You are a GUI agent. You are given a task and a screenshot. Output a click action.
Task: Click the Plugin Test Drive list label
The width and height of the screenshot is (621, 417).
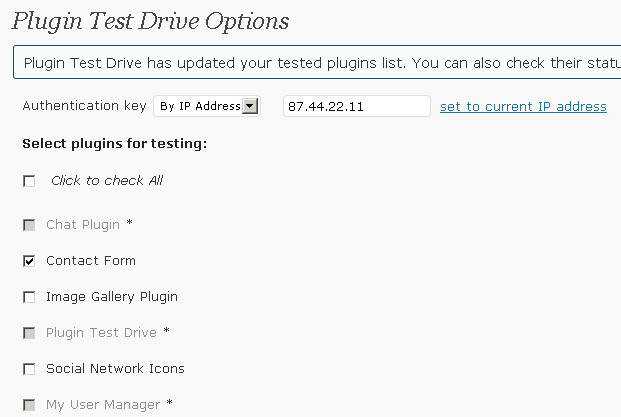click(x=101, y=333)
